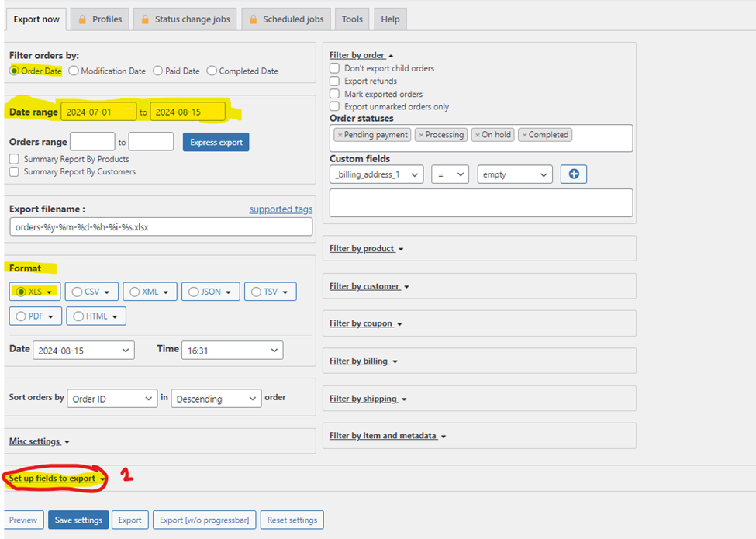Click the Express export button
The height and width of the screenshot is (539, 756).
pos(216,142)
